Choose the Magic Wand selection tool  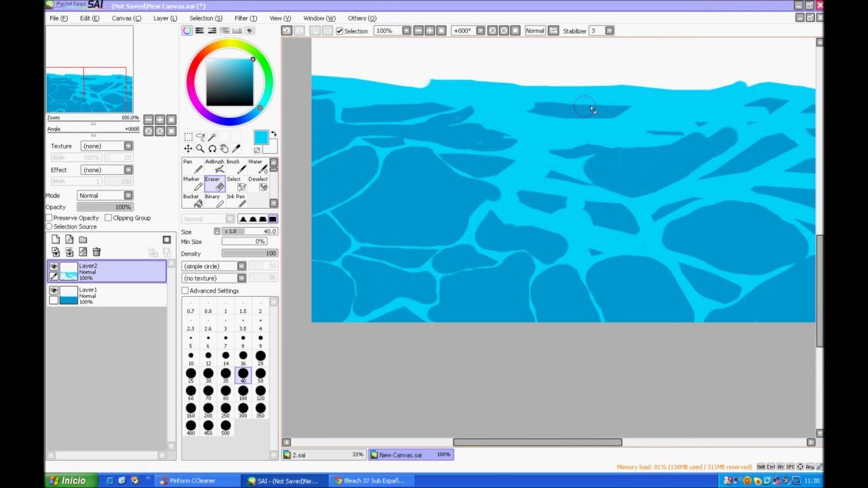point(212,138)
